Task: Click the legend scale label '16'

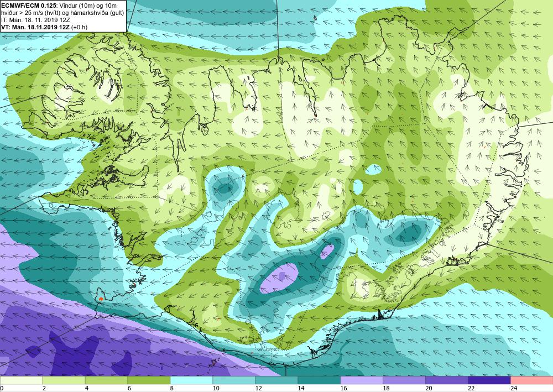Action: pyautogui.click(x=343, y=388)
